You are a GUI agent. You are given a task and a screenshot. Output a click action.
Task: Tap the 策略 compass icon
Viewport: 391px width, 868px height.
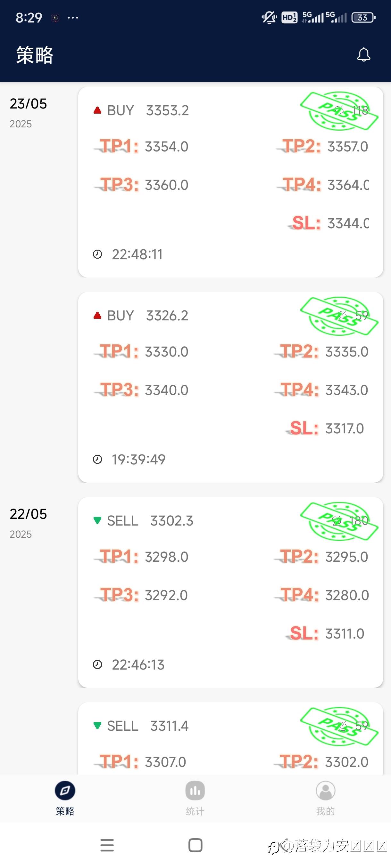pos(65,791)
